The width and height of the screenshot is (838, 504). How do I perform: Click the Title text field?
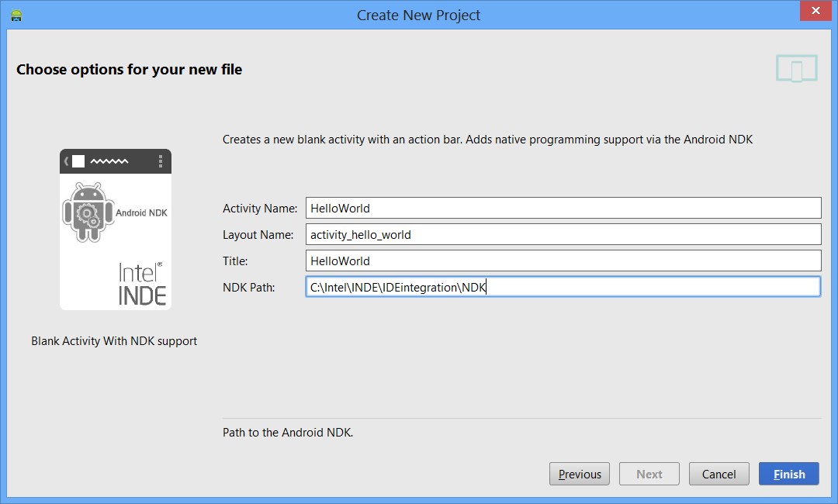(563, 261)
